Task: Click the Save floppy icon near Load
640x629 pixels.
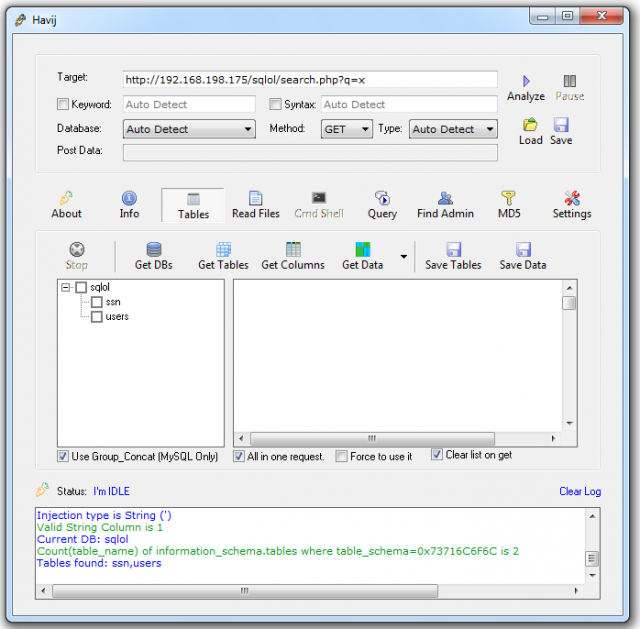Action: tap(561, 124)
